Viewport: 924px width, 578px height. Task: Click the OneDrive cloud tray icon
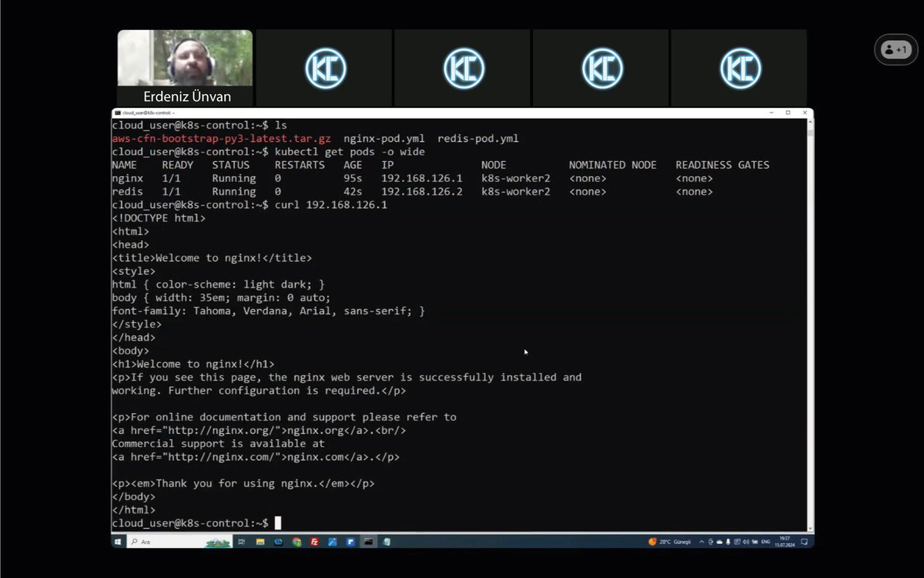click(719, 542)
